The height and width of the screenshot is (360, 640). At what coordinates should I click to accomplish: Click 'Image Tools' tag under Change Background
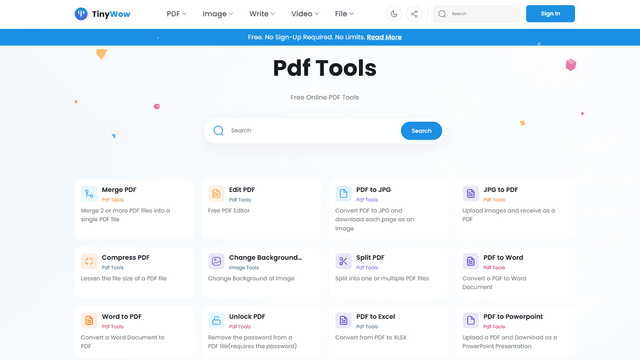pyautogui.click(x=244, y=268)
